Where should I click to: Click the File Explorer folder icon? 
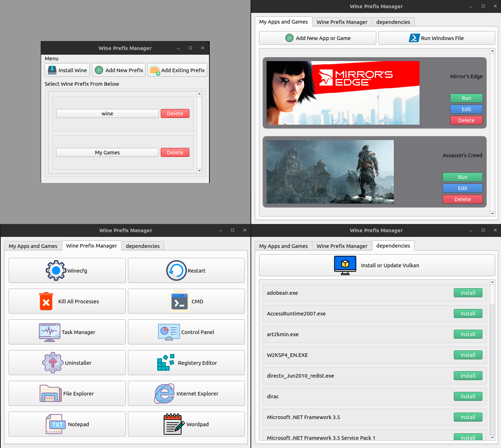[51, 393]
